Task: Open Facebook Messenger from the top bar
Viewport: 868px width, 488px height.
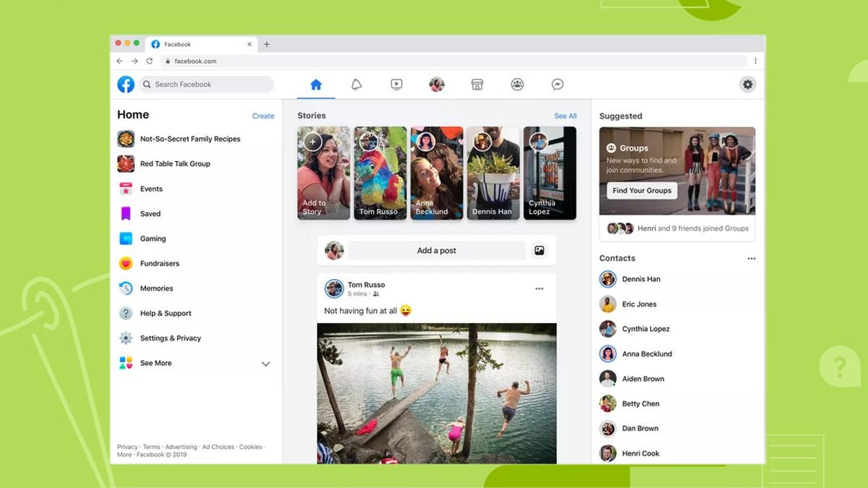Action: coord(557,84)
